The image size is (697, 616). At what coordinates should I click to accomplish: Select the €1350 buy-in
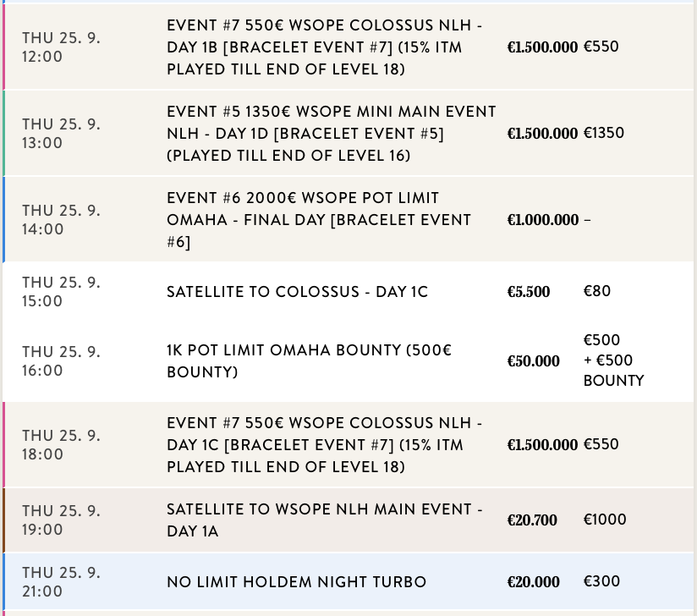[x=604, y=133]
